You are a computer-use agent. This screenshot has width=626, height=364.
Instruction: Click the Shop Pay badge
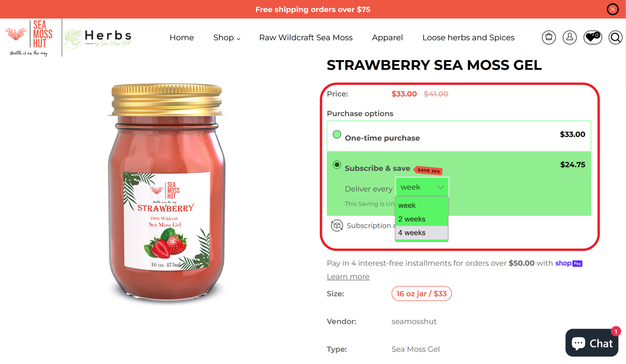[568, 263]
